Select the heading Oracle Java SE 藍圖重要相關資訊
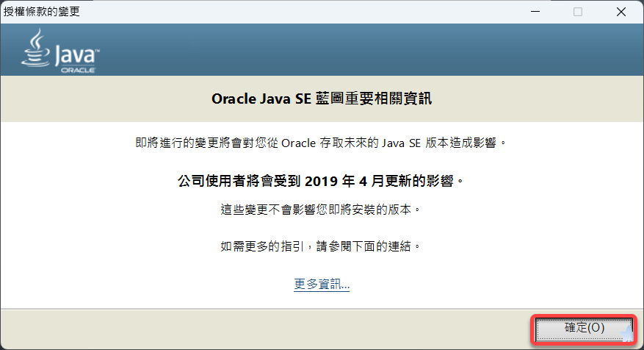 click(x=322, y=99)
